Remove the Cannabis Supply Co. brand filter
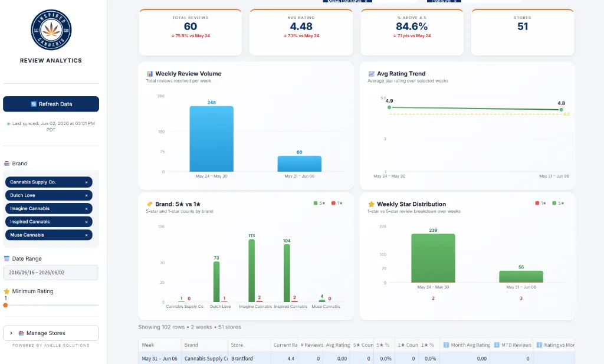 point(86,182)
